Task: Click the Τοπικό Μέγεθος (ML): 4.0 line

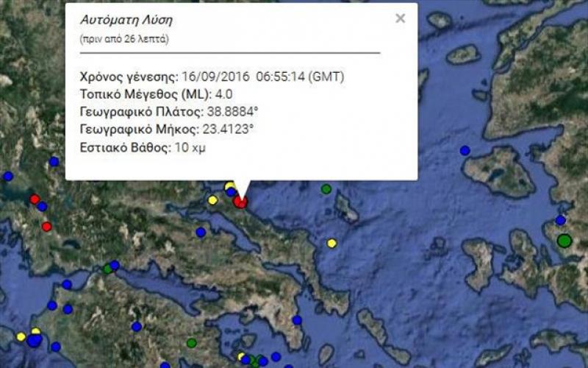Action: [x=156, y=94]
